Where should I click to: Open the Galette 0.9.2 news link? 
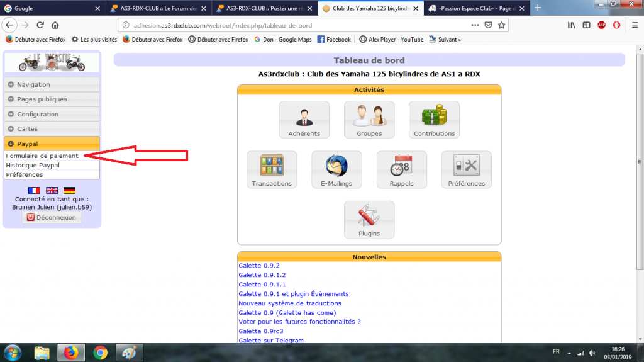click(x=259, y=266)
